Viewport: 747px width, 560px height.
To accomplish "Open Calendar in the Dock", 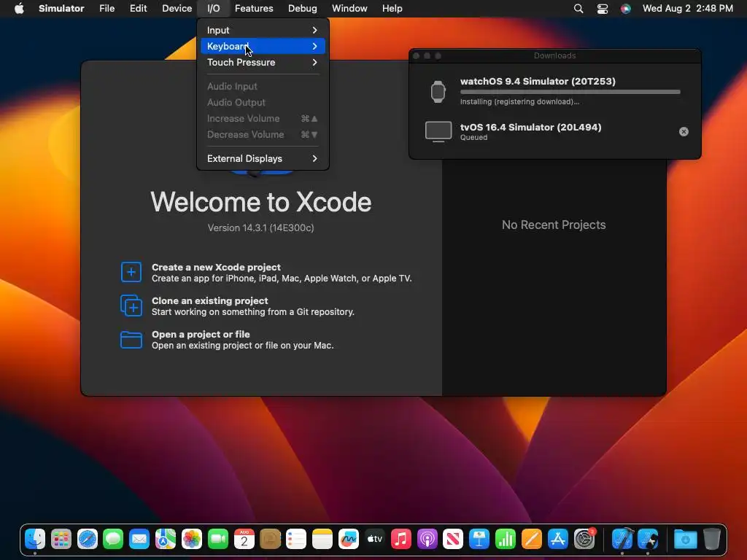I will (244, 539).
